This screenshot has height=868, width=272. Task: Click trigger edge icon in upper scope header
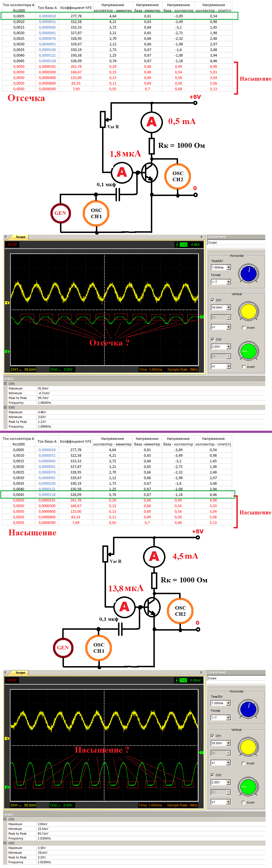177,245
